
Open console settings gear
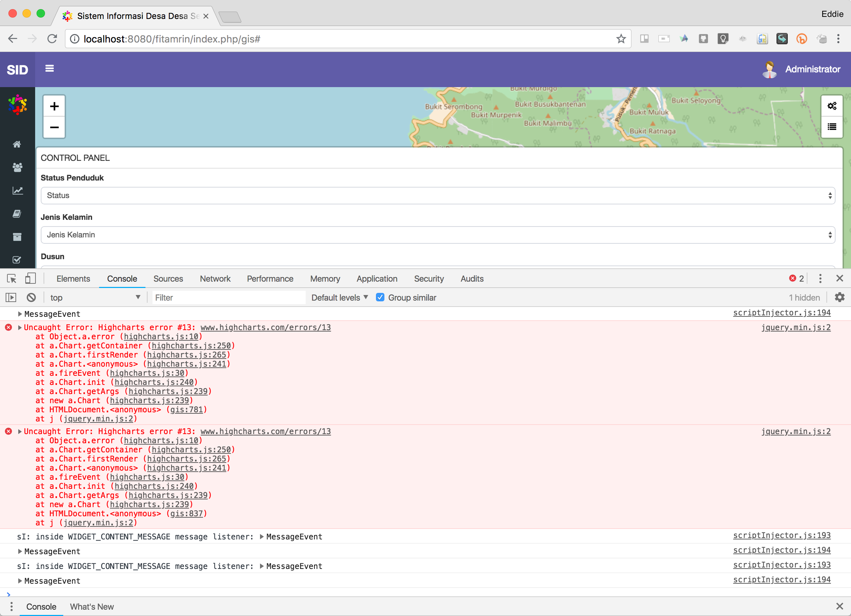840,297
